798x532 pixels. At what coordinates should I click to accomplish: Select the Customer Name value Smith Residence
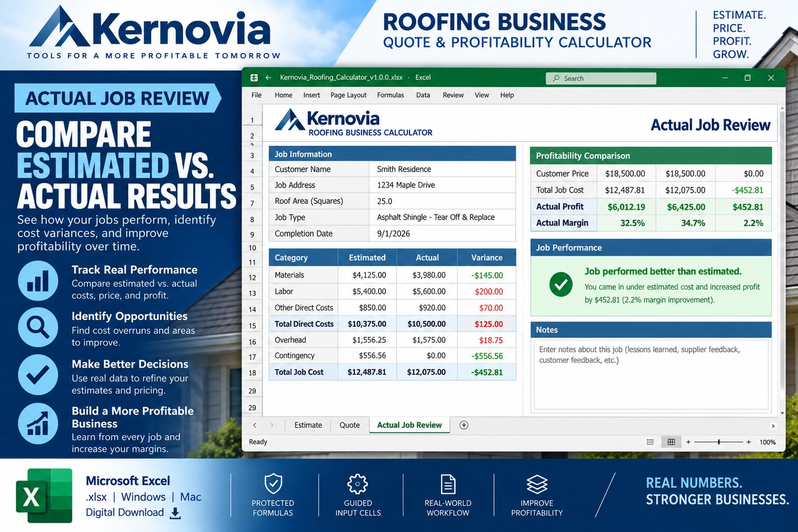click(404, 169)
